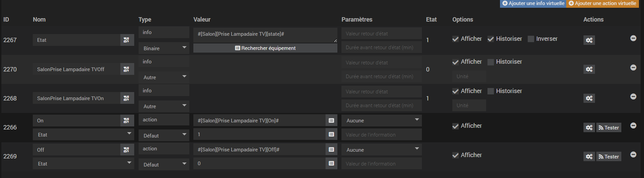Open advanced settings gears for command 2267
The height and width of the screenshot is (178, 644).
[589, 40]
